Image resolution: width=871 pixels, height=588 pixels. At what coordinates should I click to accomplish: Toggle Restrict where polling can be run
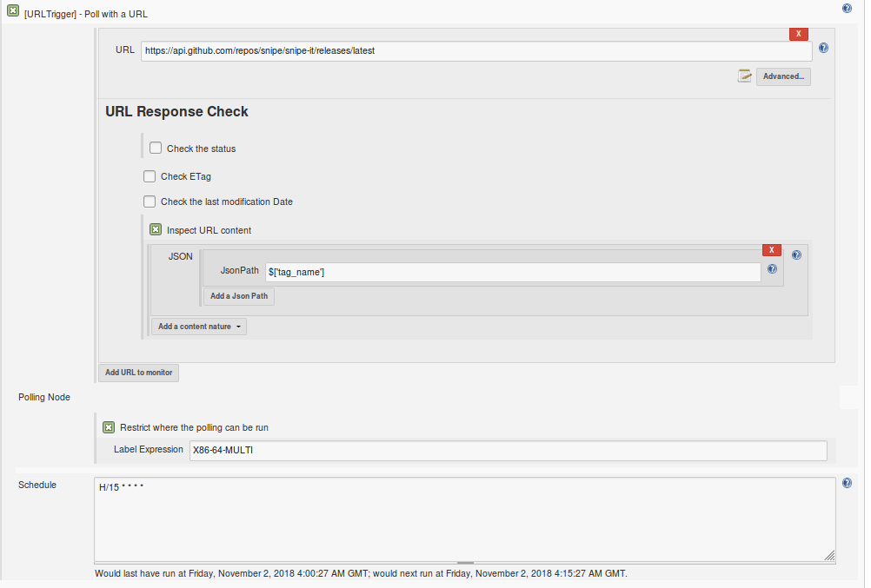tap(109, 427)
